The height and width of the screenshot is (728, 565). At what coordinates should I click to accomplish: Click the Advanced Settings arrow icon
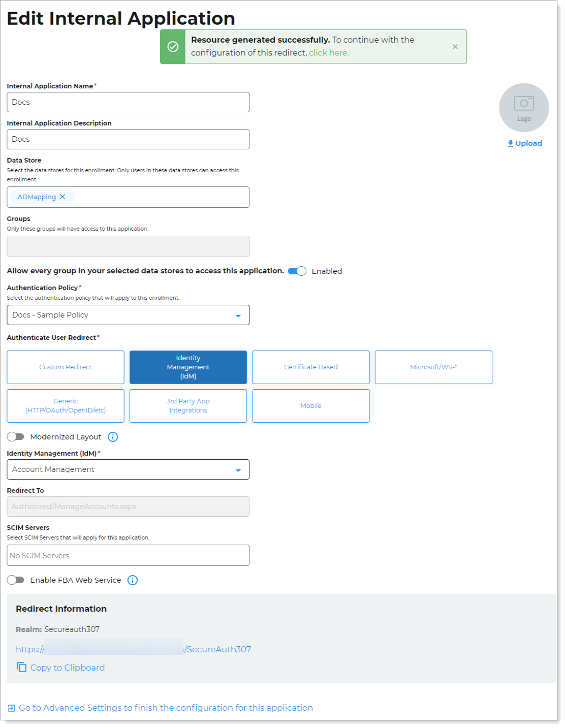point(11,708)
